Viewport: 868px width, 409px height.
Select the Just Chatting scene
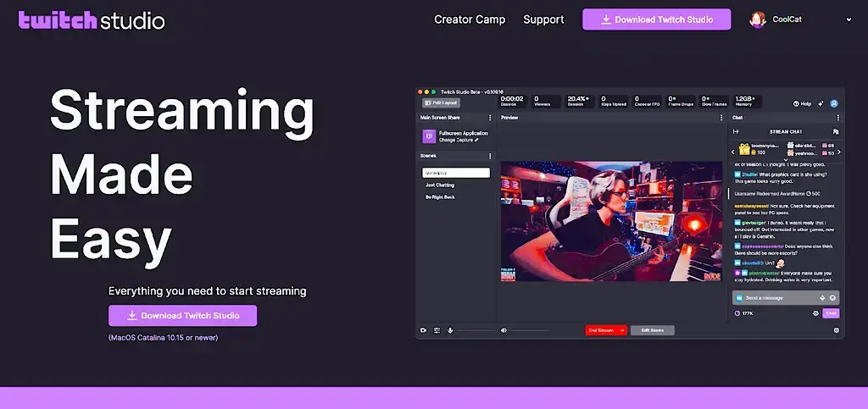coord(440,185)
